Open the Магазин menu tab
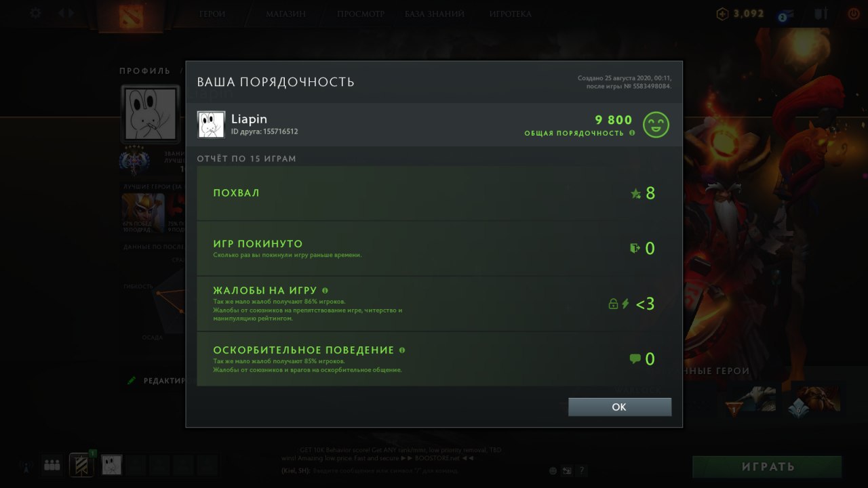The width and height of the screenshot is (868, 488). (285, 14)
